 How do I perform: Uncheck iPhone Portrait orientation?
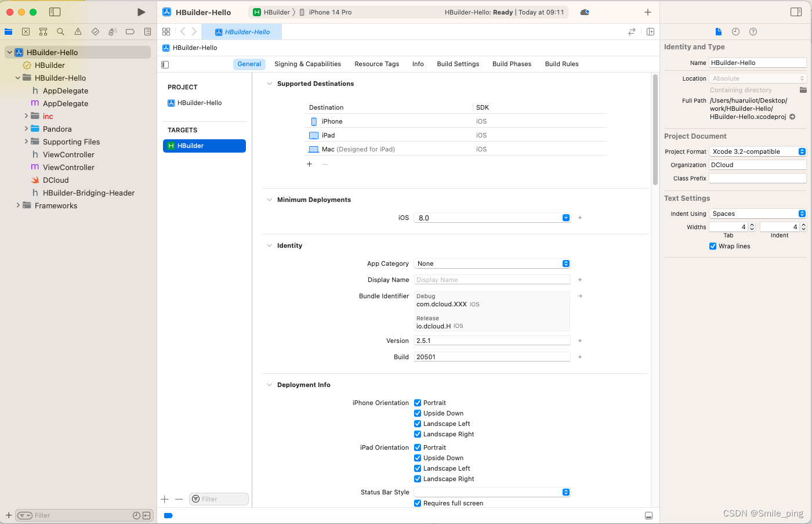click(x=418, y=403)
